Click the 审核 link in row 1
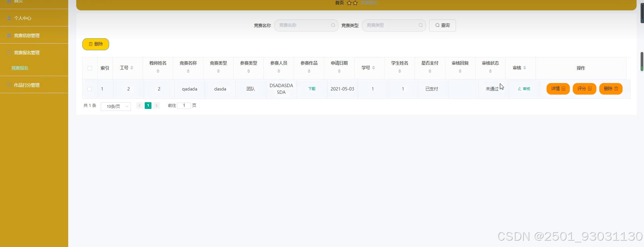The height and width of the screenshot is (247, 644). coord(524,89)
